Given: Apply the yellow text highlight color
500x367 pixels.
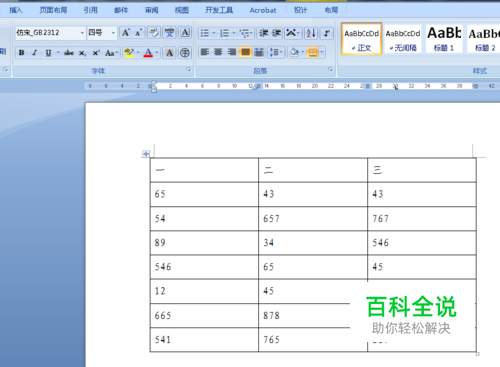Looking at the screenshot, I should pos(129,53).
